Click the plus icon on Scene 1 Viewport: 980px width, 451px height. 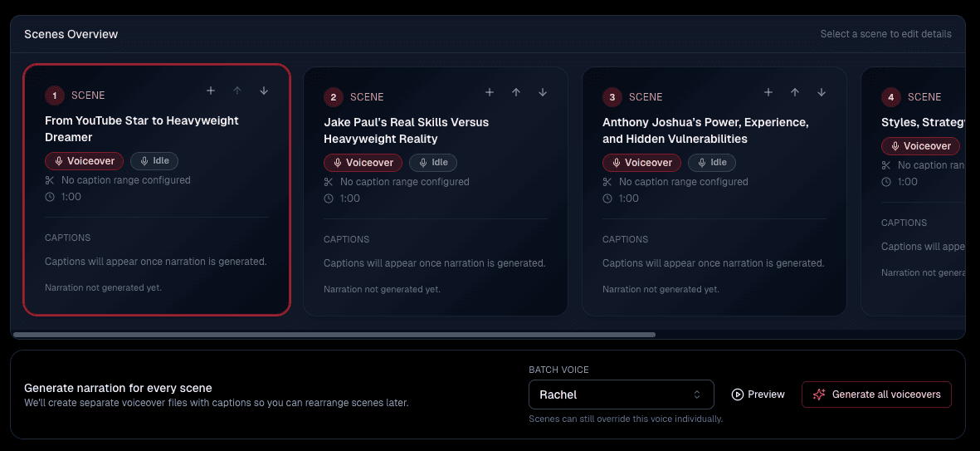[211, 91]
